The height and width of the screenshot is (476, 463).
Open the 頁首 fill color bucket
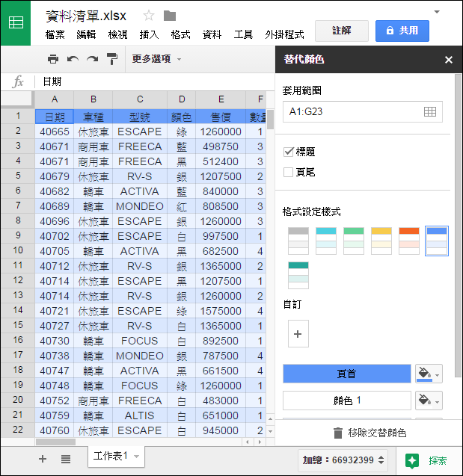tap(429, 374)
